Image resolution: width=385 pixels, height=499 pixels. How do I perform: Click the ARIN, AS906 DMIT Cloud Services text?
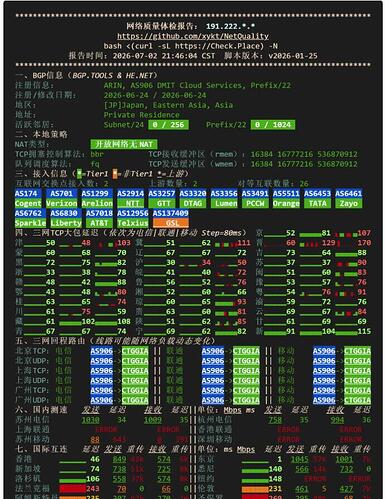click(x=174, y=85)
